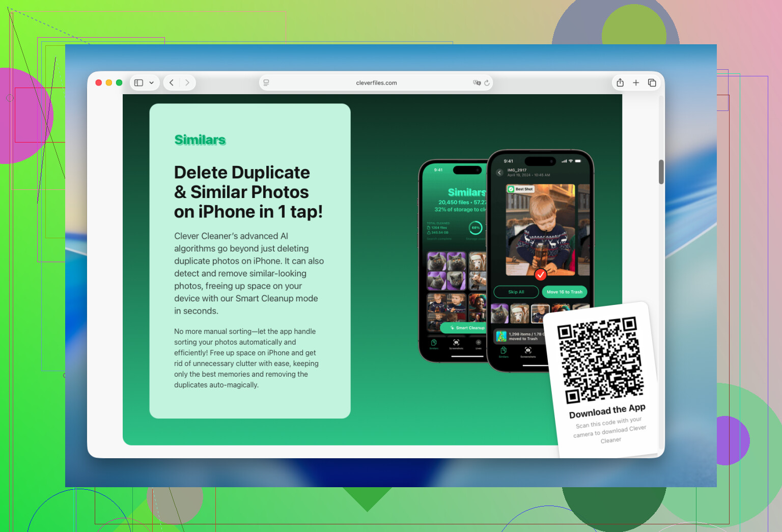Image resolution: width=782 pixels, height=532 pixels.
Task: Toggle the red checkmark on the boy photo
Action: (541, 274)
